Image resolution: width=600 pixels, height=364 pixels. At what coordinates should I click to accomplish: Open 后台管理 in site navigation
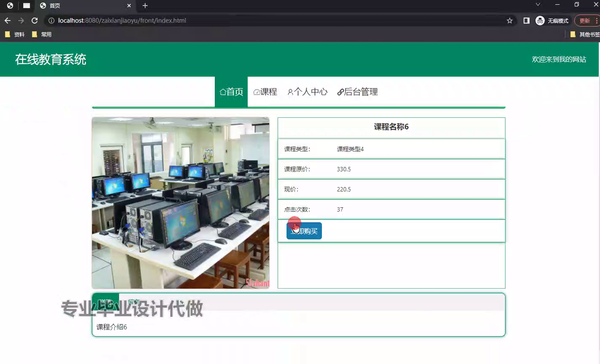(357, 92)
